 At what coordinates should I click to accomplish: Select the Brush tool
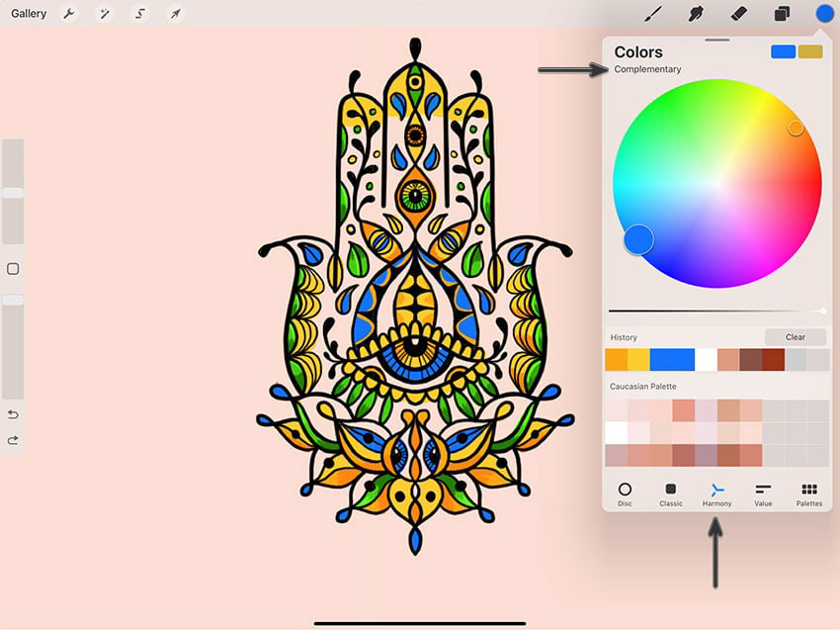click(x=652, y=14)
